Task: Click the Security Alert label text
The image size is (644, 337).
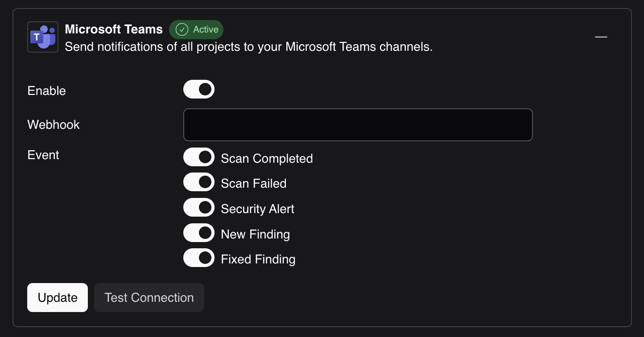Action: coord(258,209)
